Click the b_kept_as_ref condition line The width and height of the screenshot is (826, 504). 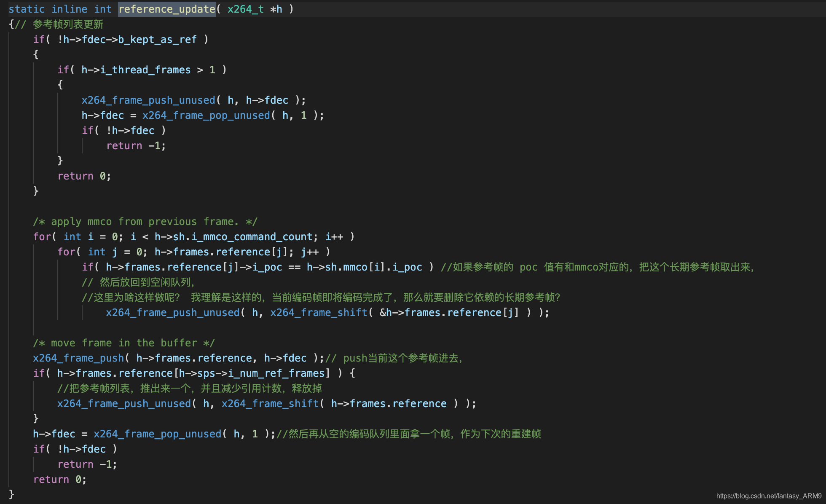[x=121, y=39]
